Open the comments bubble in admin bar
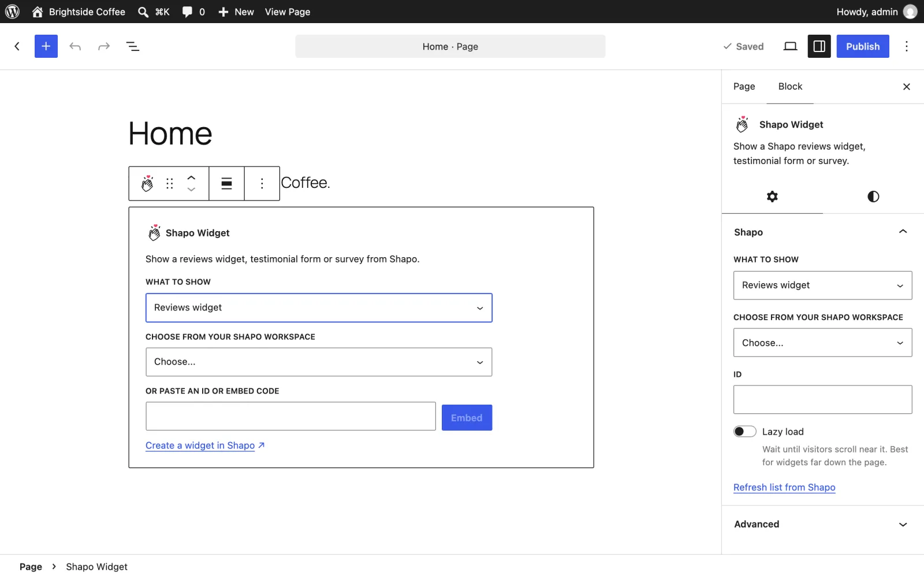Image resolution: width=924 pixels, height=578 pixels. pyautogui.click(x=187, y=12)
